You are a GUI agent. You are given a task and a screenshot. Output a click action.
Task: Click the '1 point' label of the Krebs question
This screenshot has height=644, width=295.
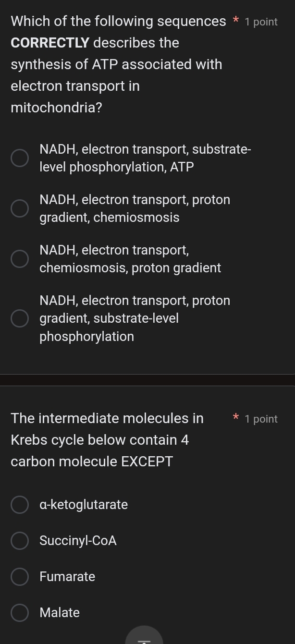[261, 419]
